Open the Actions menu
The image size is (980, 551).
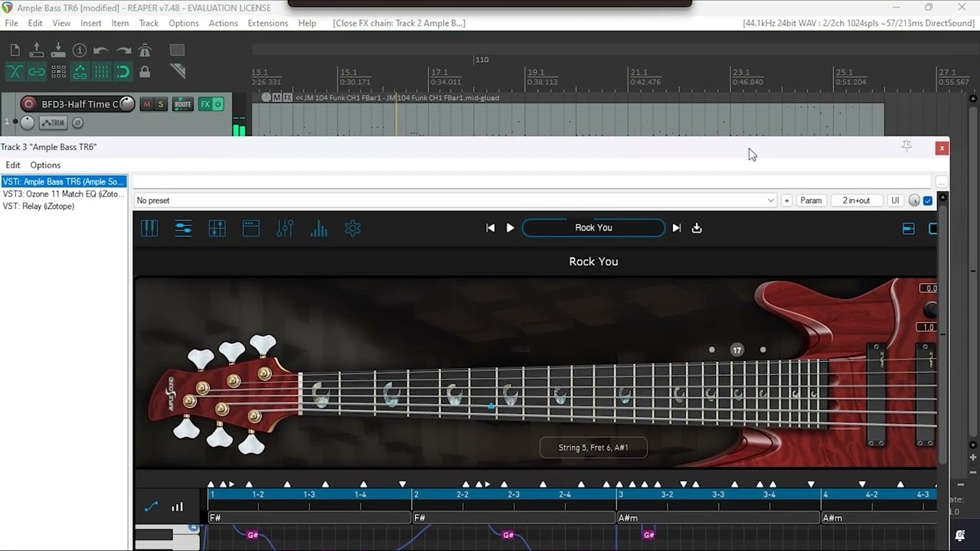coord(223,23)
